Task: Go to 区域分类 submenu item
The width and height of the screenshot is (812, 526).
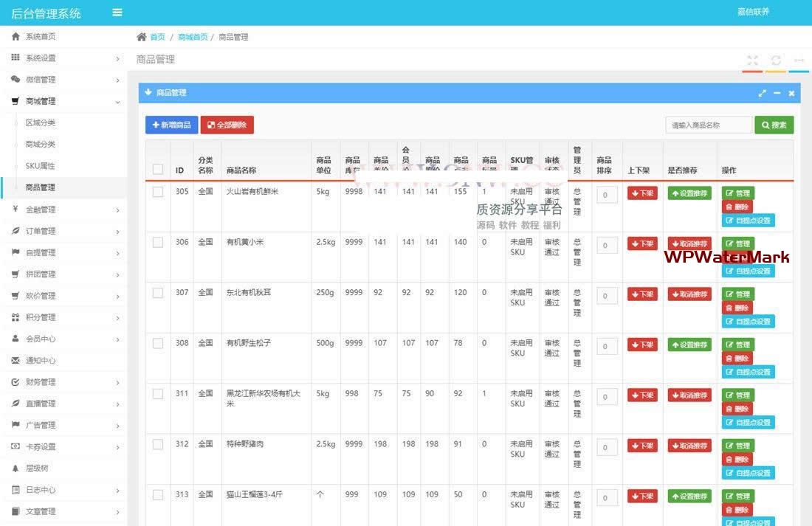Action: pyautogui.click(x=40, y=122)
